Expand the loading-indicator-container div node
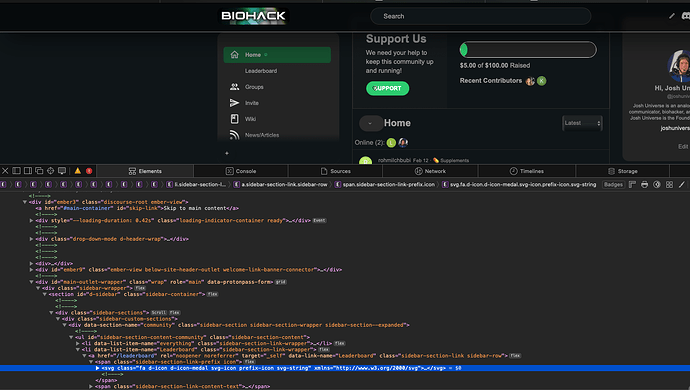This screenshot has height=390, width=690. click(x=31, y=221)
